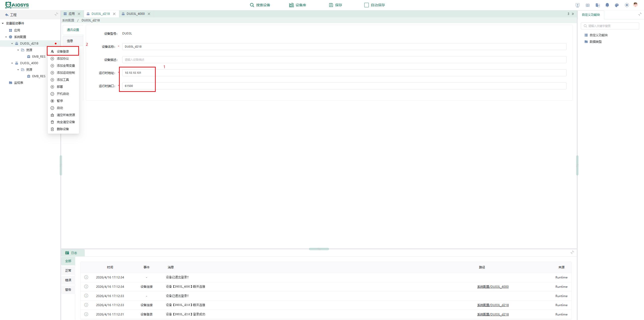Choose 添加协议 from context menu
The image size is (644, 320).
pos(63,59)
